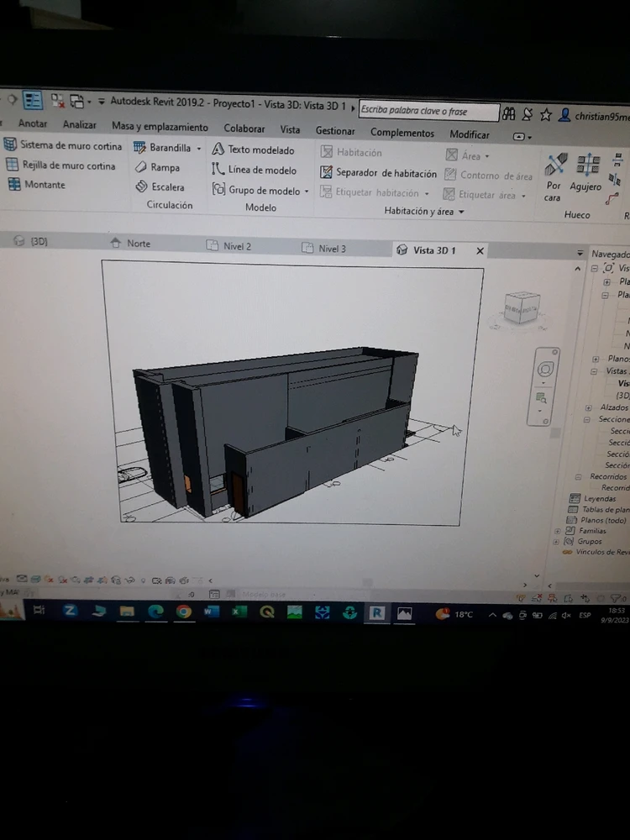The height and width of the screenshot is (840, 630).
Task: Open Google Chrome from the taskbar
Action: [184, 612]
